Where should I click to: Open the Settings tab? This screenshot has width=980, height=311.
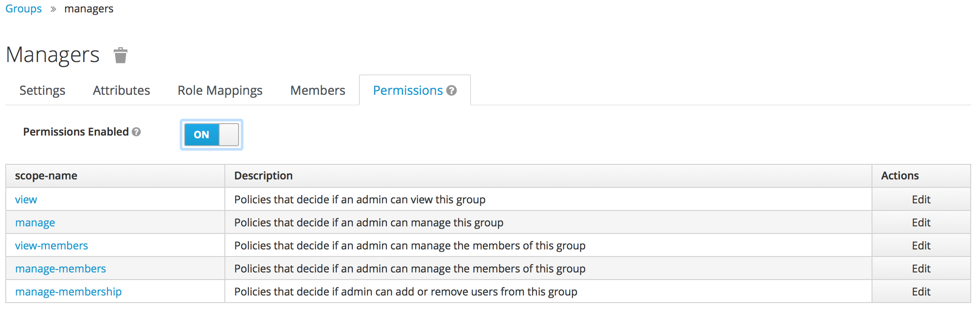[x=42, y=90]
